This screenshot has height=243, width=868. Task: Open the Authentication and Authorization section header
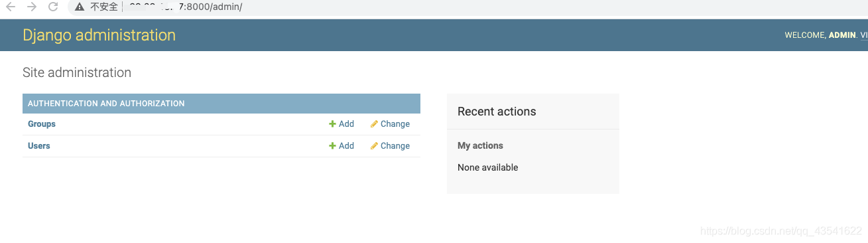coord(106,104)
